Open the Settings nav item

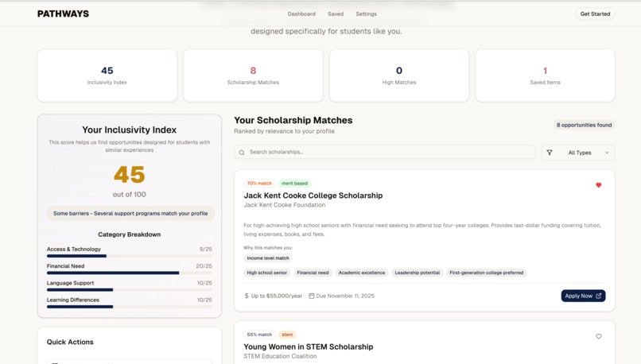click(x=367, y=14)
